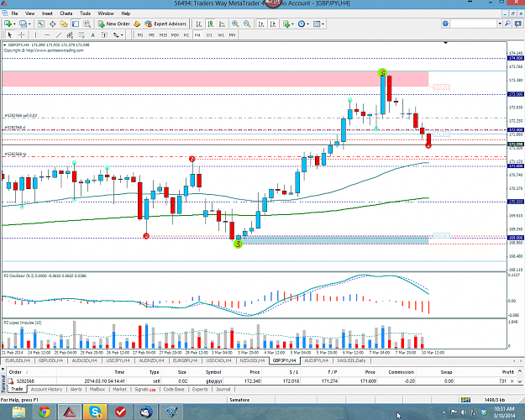Toggle the Market Watch window icon
525x420 pixels.
coord(41,24)
